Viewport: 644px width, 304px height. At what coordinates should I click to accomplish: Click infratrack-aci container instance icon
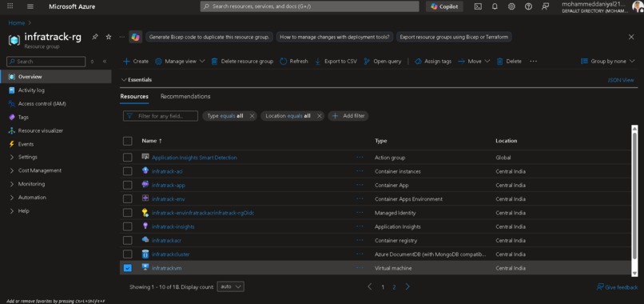(x=145, y=170)
